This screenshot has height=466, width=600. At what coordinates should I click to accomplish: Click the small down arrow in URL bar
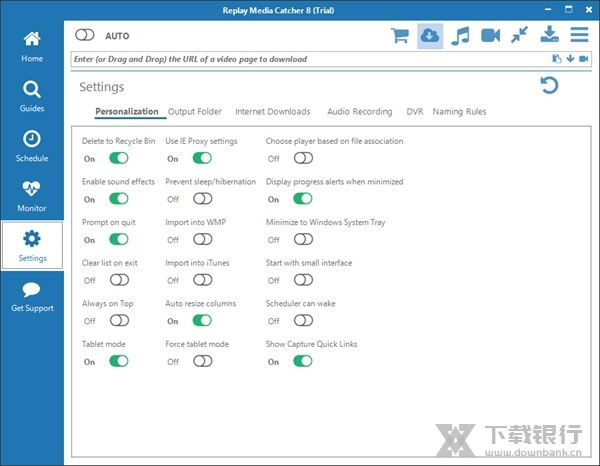570,59
